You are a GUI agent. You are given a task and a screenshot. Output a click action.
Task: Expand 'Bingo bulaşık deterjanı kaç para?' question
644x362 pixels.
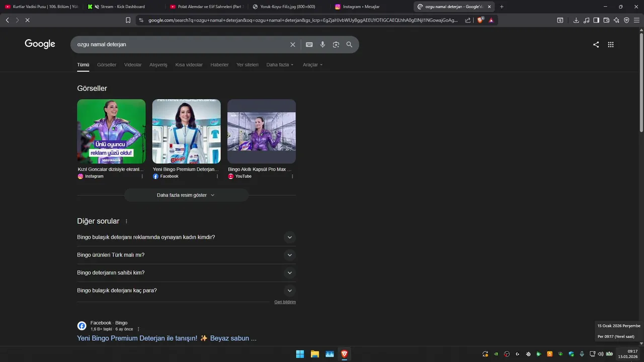pyautogui.click(x=186, y=291)
